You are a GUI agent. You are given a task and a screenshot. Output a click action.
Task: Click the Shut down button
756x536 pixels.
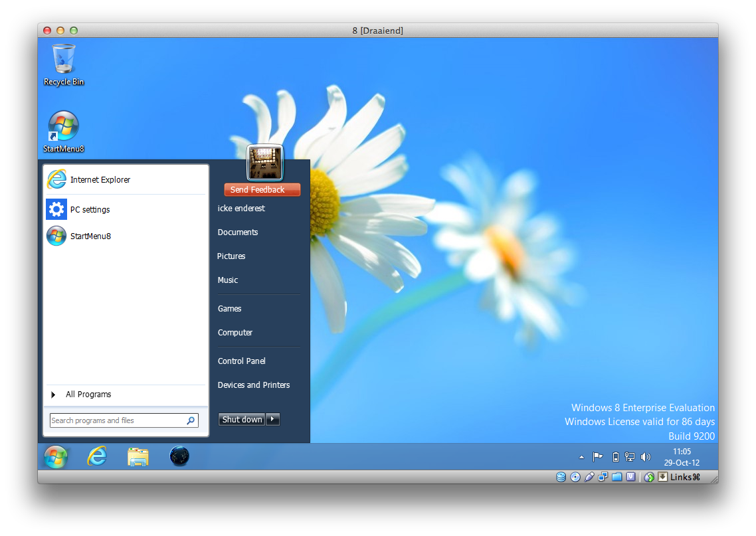(242, 419)
